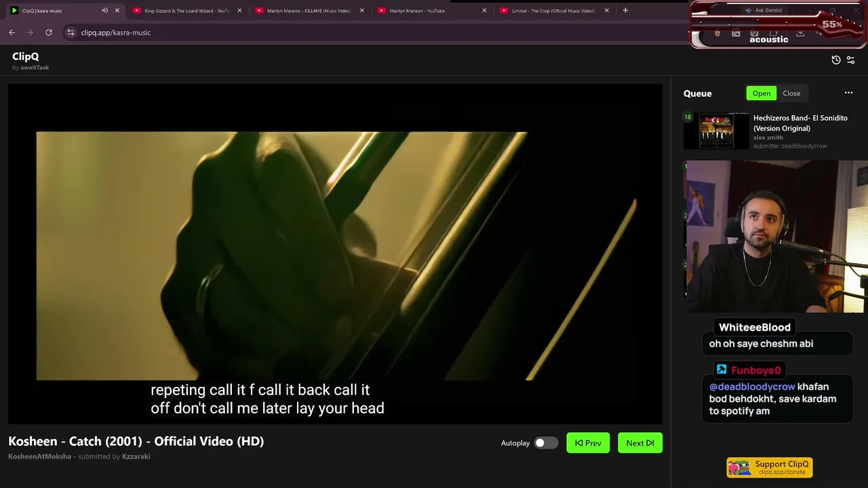Go forward in browser history
This screenshot has width=868, height=488.
point(30,33)
